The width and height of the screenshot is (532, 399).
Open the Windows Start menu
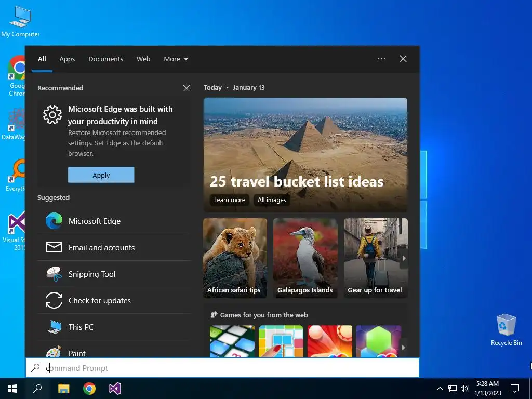(x=12, y=389)
